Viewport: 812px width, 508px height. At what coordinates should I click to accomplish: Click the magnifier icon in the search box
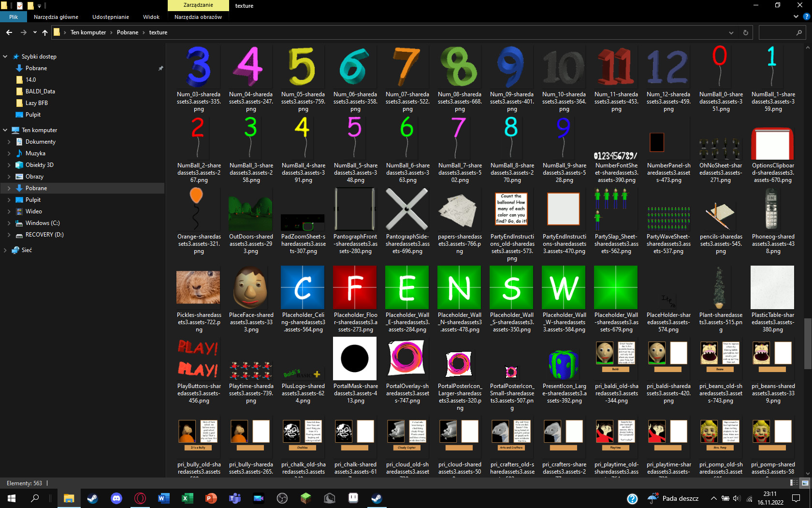point(799,32)
